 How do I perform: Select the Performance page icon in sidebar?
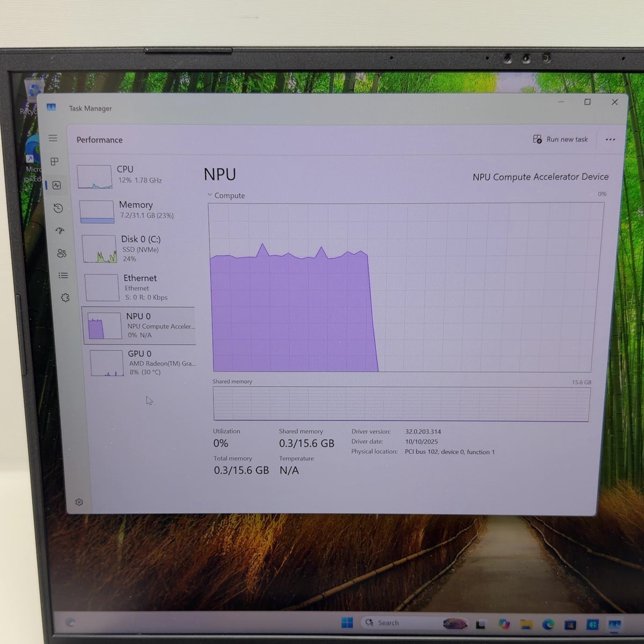(x=57, y=185)
